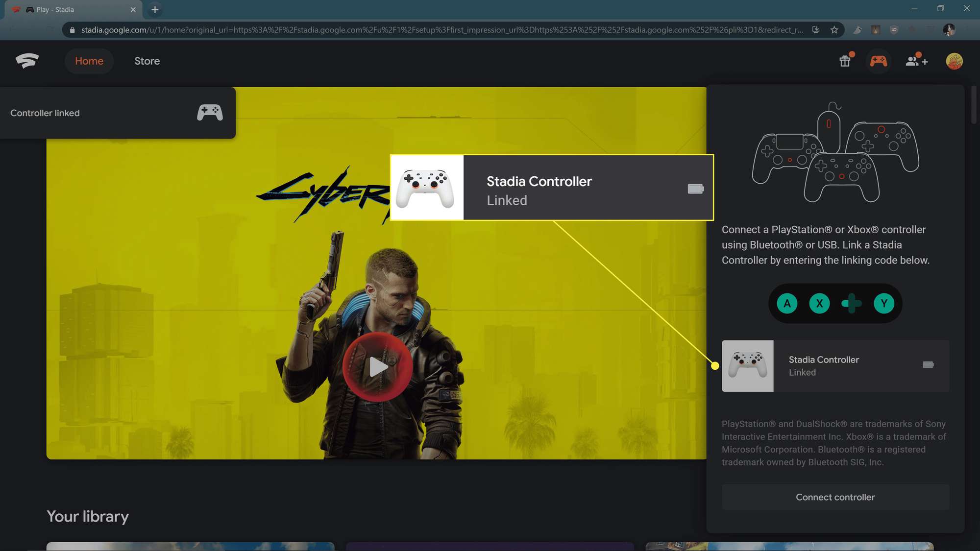Viewport: 980px width, 551px height.
Task: Click the browser address bar URL
Action: pos(441,30)
